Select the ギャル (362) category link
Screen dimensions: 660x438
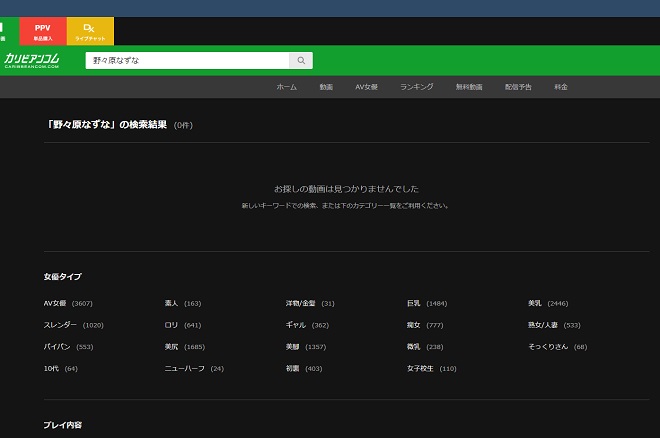[x=307, y=325]
